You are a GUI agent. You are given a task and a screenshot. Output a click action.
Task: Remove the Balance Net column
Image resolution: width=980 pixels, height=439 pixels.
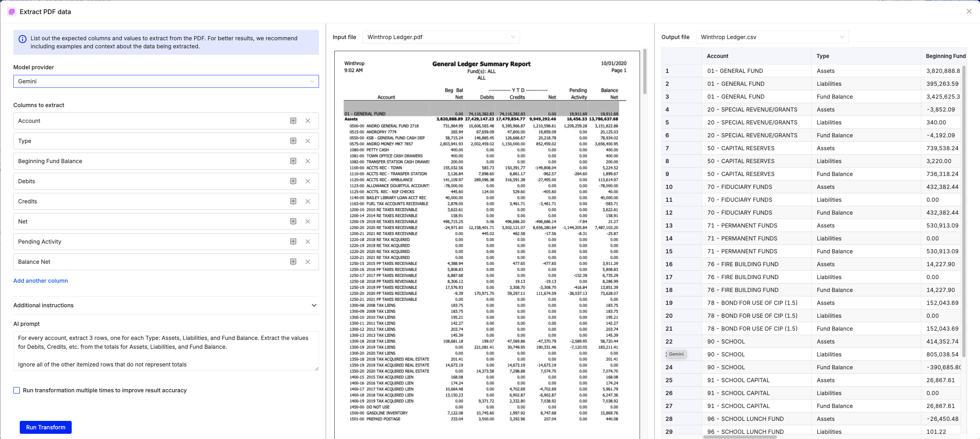[308, 262]
